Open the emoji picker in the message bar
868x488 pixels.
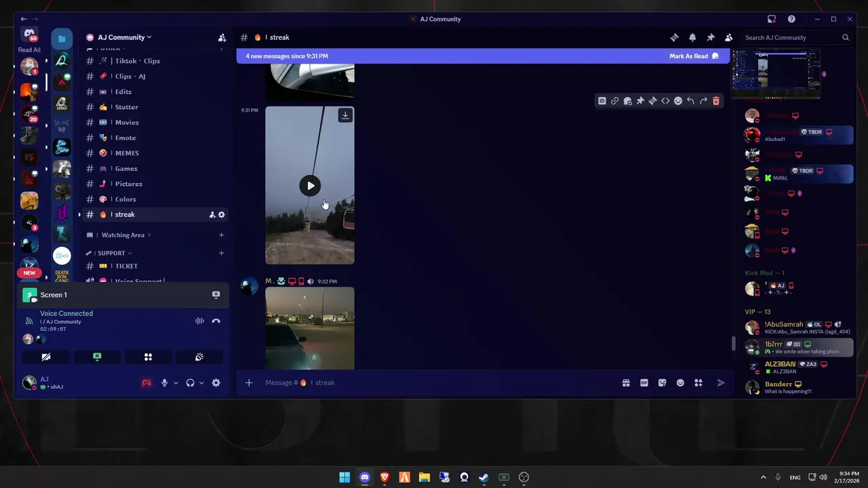[x=680, y=383]
